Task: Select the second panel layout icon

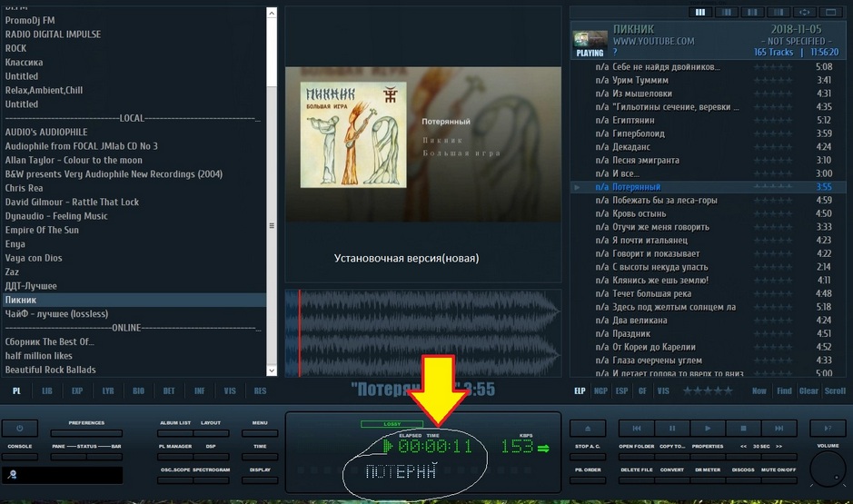Action: tap(726, 12)
